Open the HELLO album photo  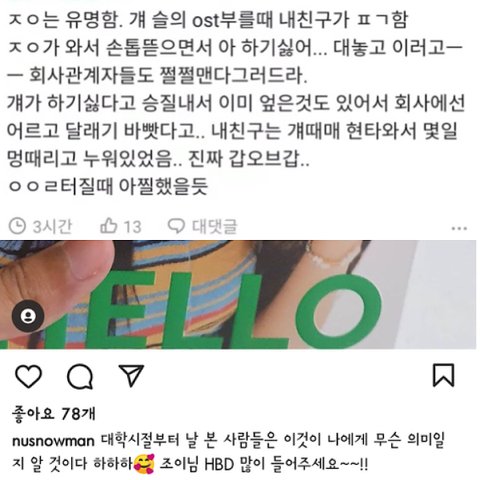pyautogui.click(x=238, y=294)
